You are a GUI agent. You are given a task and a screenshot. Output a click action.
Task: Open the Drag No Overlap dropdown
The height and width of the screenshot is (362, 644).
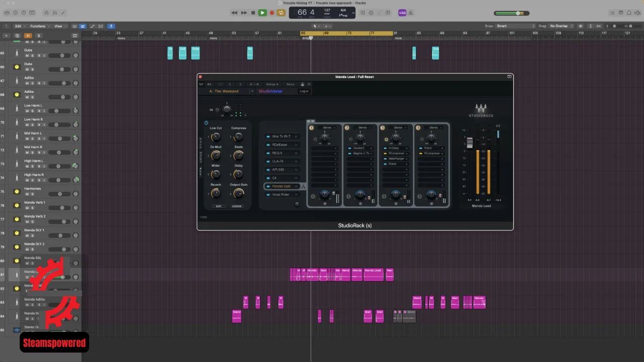tap(562, 26)
